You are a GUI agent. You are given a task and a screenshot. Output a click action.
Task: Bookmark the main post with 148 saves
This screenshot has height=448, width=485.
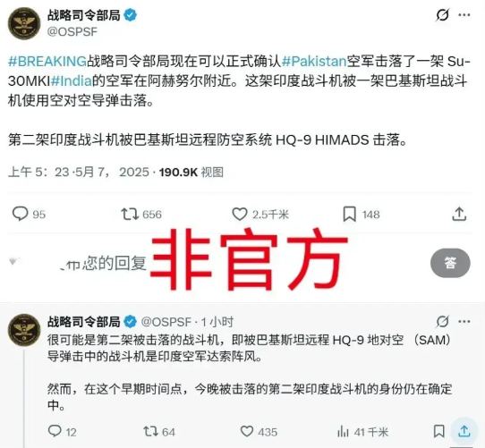tap(350, 214)
